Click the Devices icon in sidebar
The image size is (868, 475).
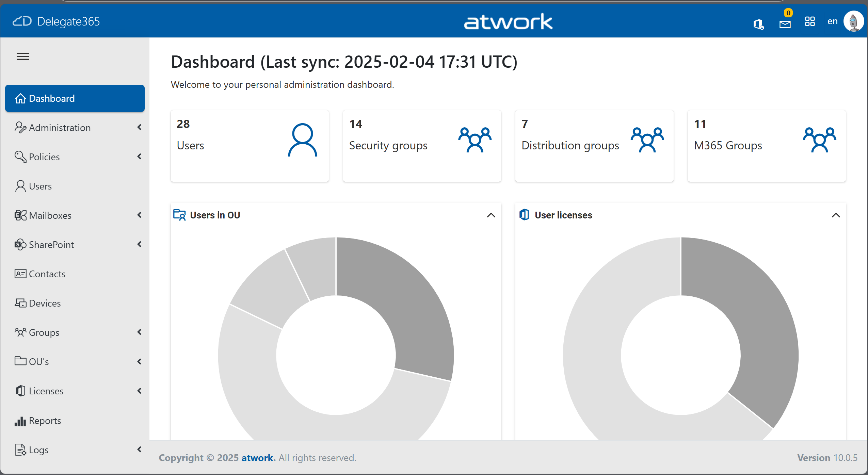tap(20, 303)
